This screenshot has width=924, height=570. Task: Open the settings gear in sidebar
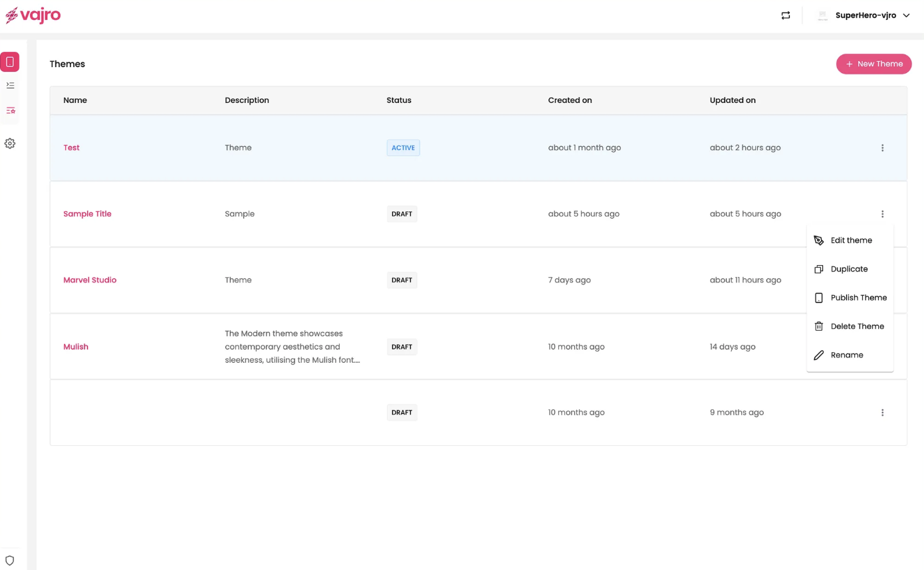10,143
